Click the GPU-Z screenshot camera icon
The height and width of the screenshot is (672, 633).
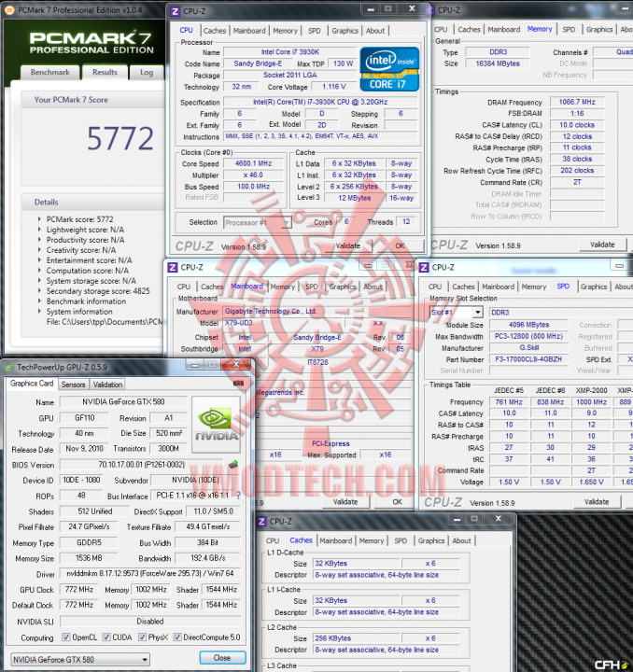tap(238, 384)
